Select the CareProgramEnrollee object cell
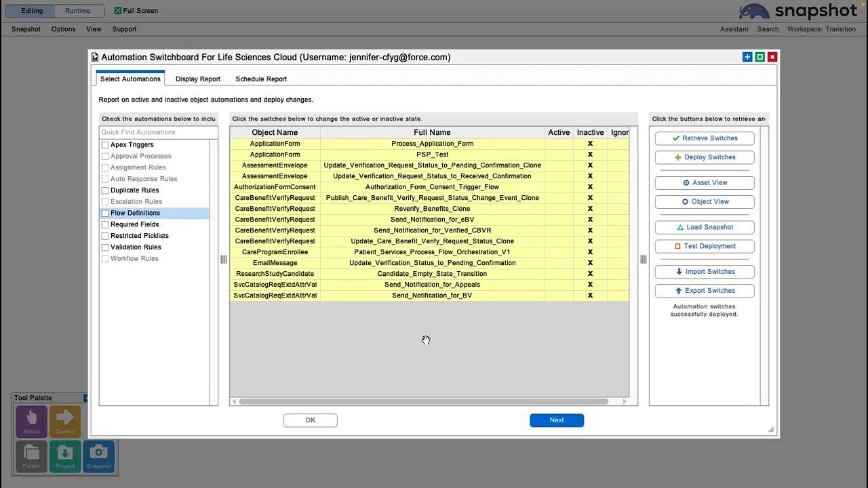This screenshot has width=868, height=488. click(275, 252)
